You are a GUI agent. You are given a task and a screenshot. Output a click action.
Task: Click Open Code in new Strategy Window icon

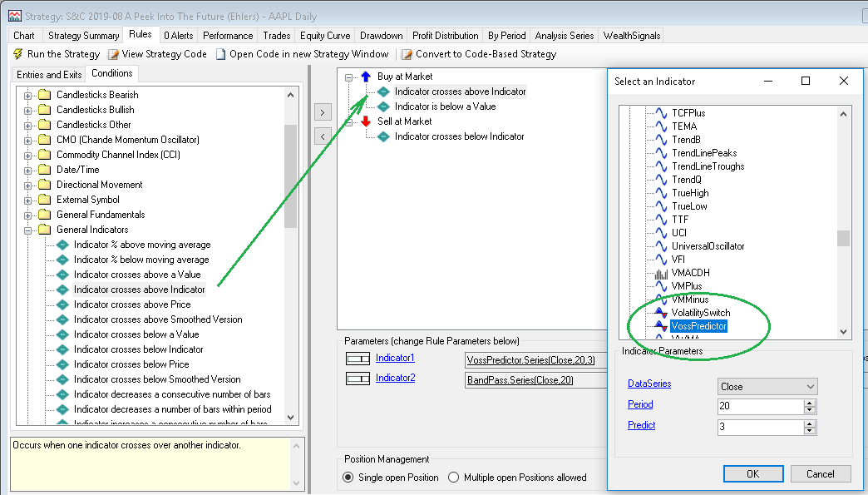[x=220, y=54]
